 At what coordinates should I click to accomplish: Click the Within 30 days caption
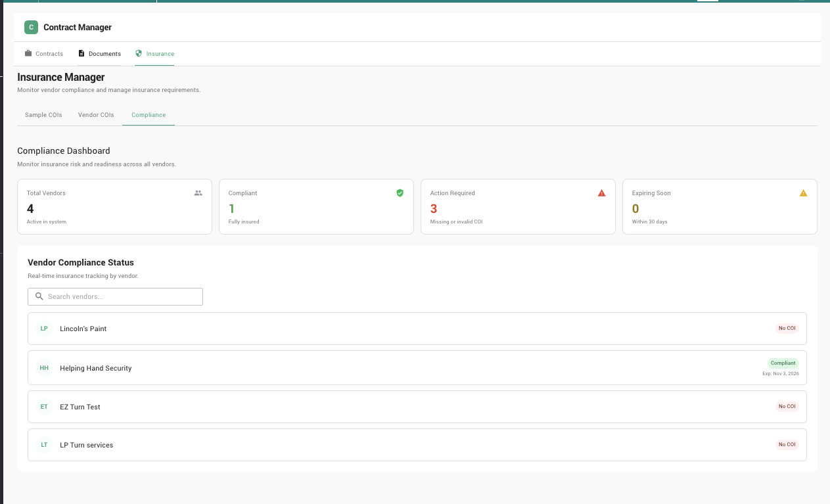point(649,222)
